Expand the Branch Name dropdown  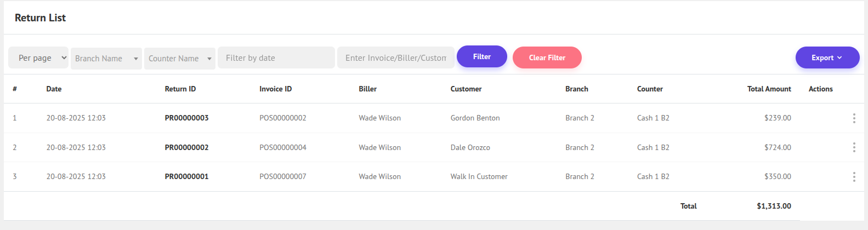pyautogui.click(x=106, y=59)
